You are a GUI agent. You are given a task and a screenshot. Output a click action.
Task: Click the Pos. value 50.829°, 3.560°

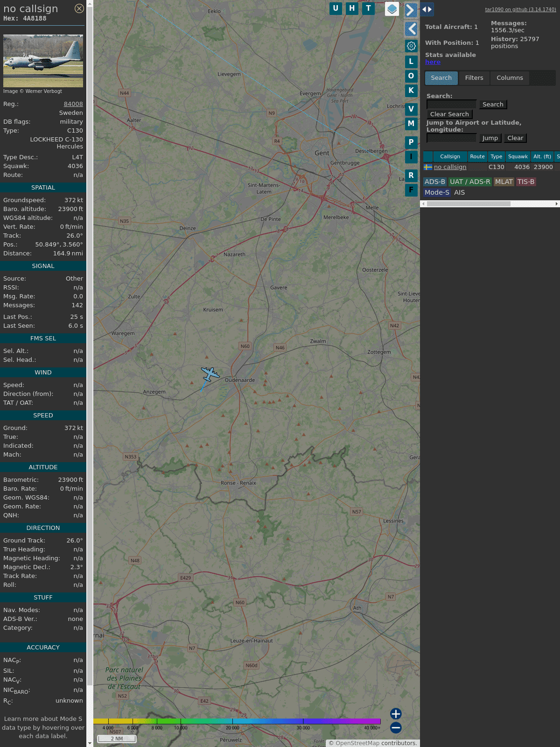(x=59, y=245)
